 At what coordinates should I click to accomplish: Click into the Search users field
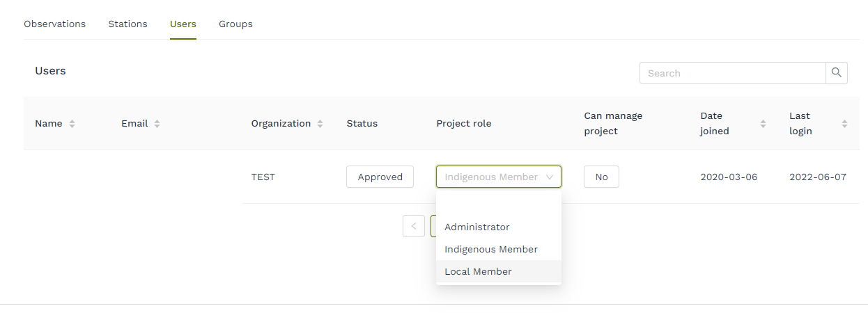coord(732,73)
